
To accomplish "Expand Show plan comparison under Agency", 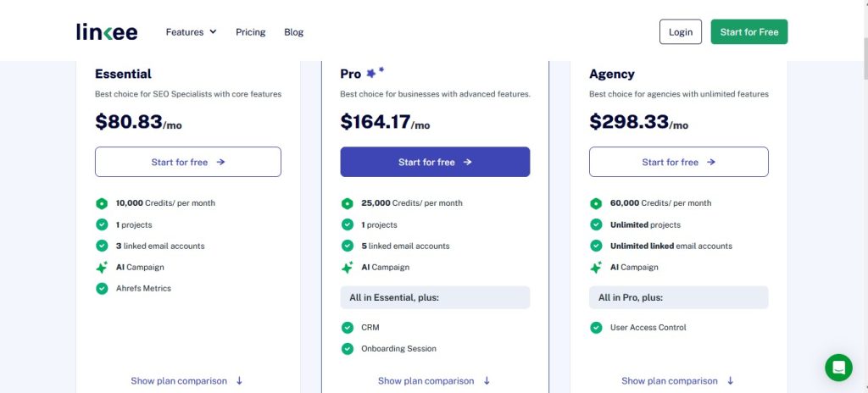I will 677,381.
